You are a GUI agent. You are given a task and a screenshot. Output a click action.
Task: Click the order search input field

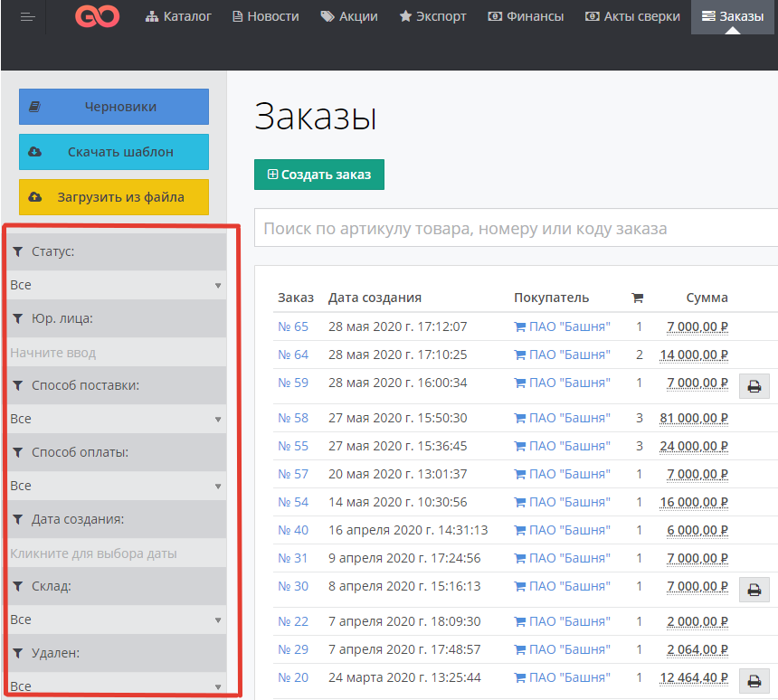(x=516, y=229)
